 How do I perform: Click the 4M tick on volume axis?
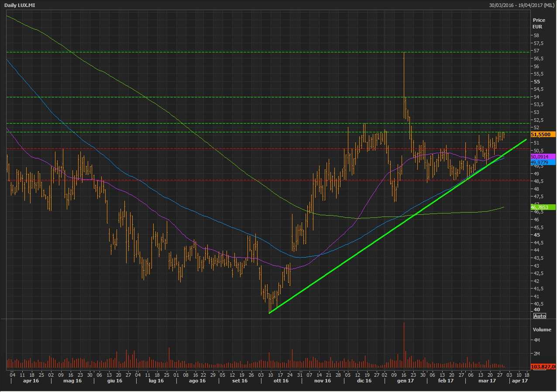click(537, 340)
